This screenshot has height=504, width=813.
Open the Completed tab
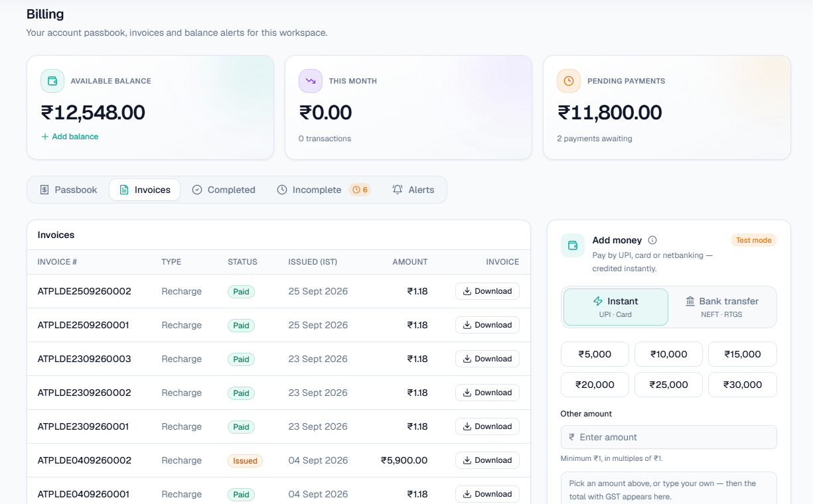[224, 190]
